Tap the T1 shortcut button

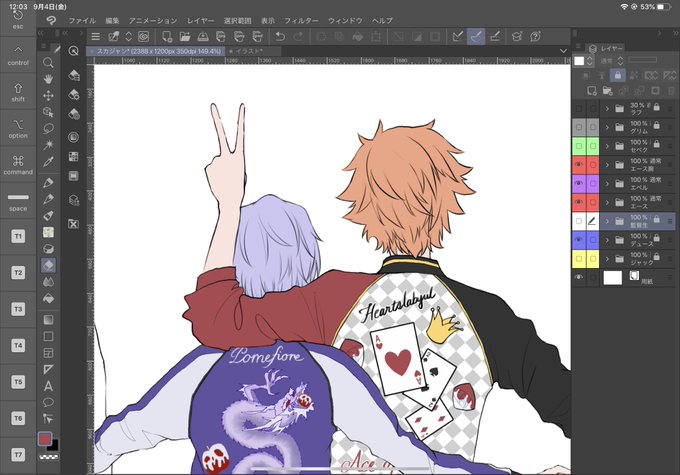point(18,236)
